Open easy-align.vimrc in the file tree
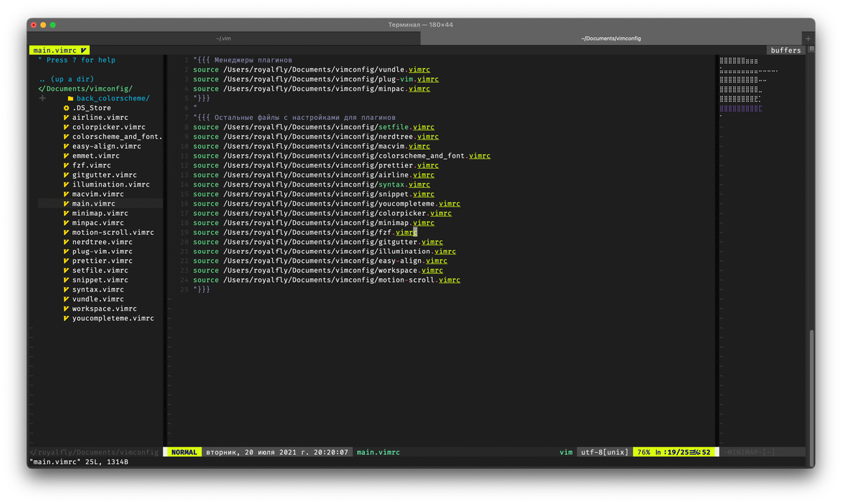Image resolution: width=842 pixels, height=504 pixels. (x=107, y=147)
